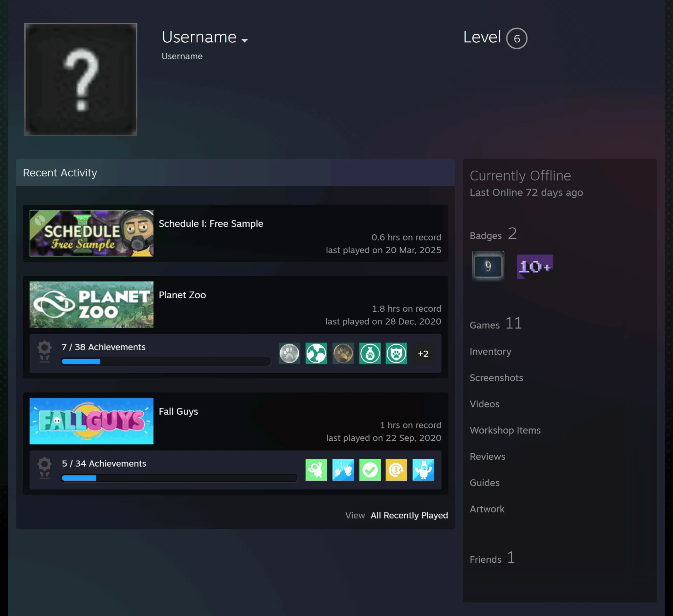Open 5 / 34 Achievements for Fall Guys
The width and height of the screenshot is (673, 616).
tap(104, 463)
